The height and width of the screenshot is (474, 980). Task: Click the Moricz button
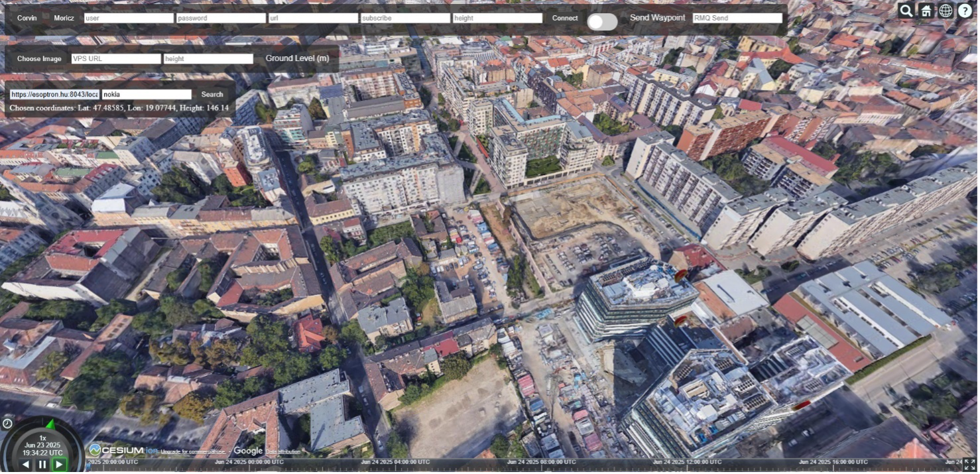(64, 18)
